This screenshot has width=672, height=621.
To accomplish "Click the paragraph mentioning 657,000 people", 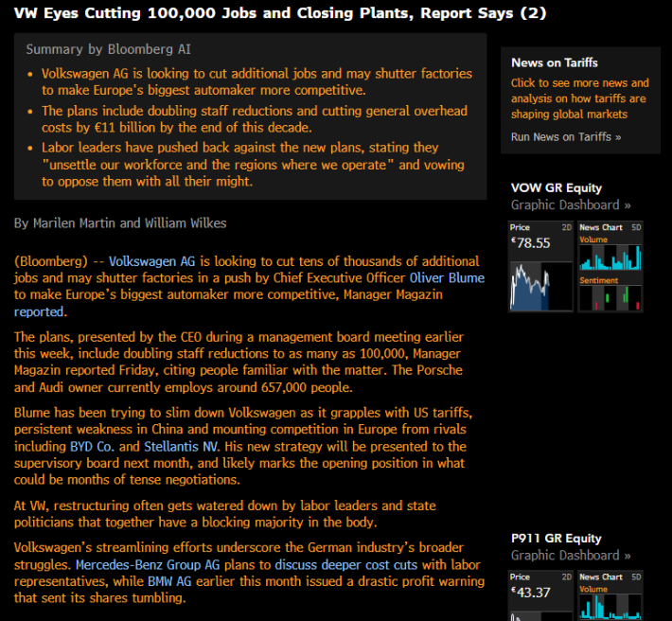I will (x=239, y=363).
